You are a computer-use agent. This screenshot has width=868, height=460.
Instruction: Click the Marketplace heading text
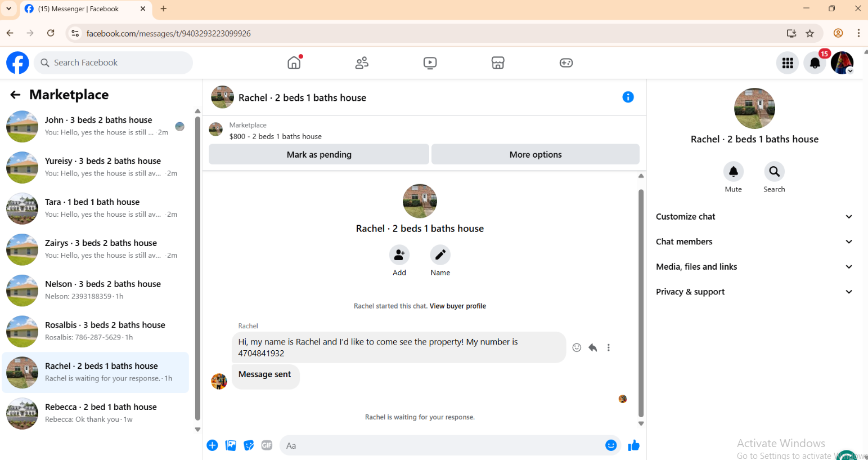69,95
